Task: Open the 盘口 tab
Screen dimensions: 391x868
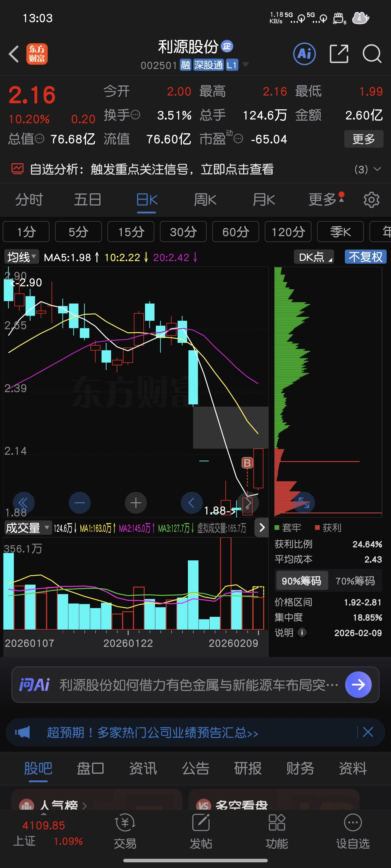Action: point(90,769)
